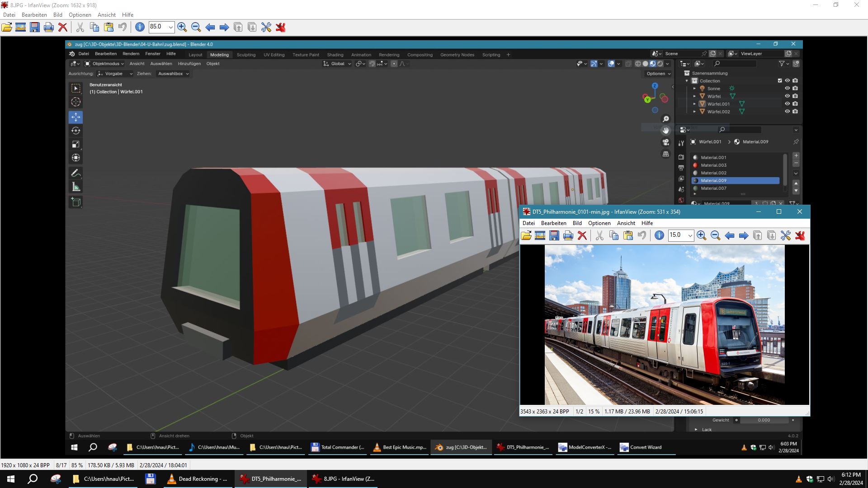
Task: Print the image from the main IrfanView toolbar
Action: pyautogui.click(x=49, y=27)
